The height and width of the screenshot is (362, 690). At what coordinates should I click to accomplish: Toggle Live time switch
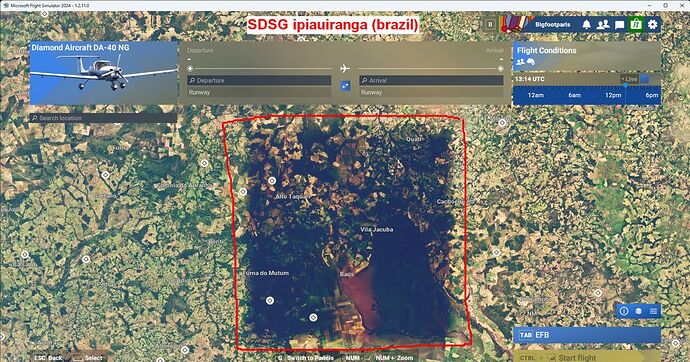645,79
